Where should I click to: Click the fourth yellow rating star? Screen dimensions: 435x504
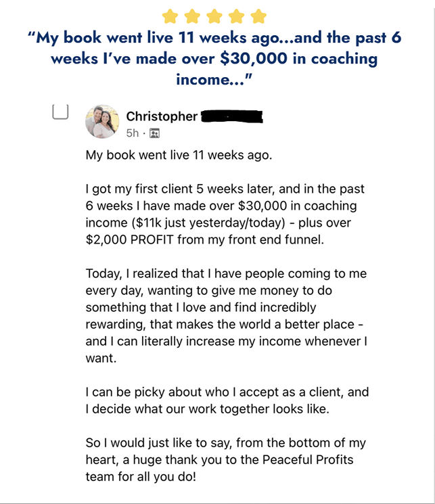(x=237, y=16)
